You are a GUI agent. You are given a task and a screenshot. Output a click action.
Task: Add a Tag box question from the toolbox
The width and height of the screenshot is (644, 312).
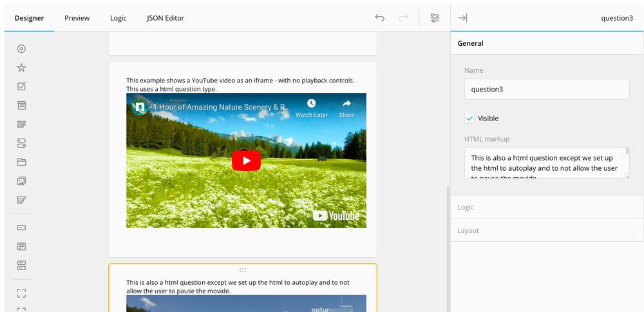[21, 124]
